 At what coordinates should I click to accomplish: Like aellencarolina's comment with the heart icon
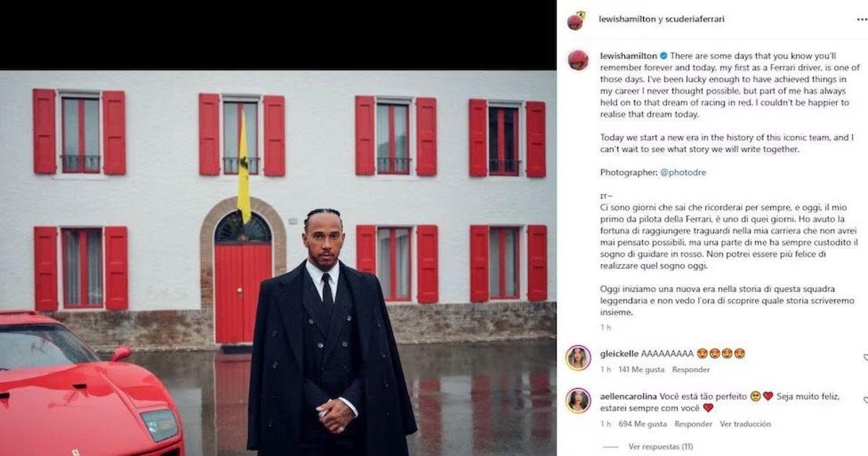865,400
